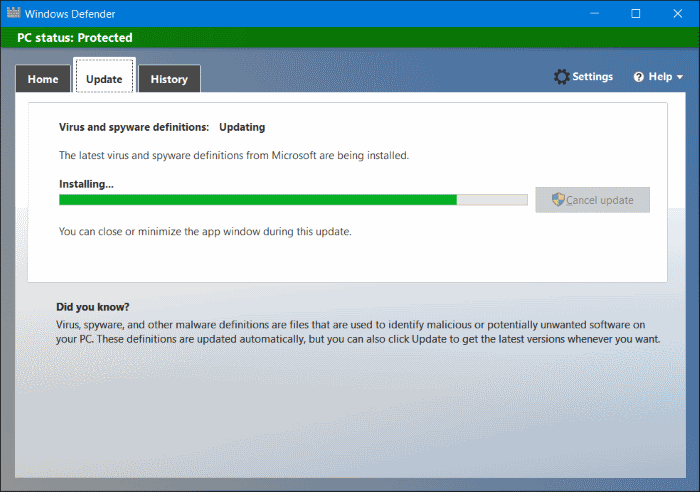Click the shield icon on Cancel update
This screenshot has height=492, width=700.
click(x=558, y=200)
